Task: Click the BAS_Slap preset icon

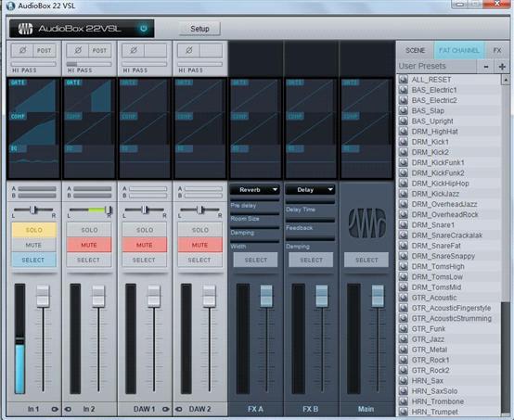Action: tap(404, 110)
